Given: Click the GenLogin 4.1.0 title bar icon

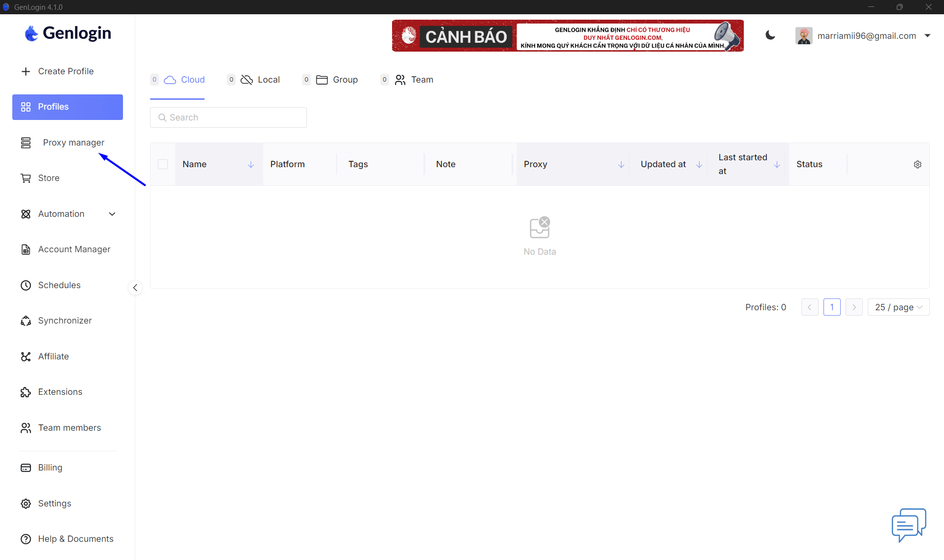Looking at the screenshot, I should (6, 7).
